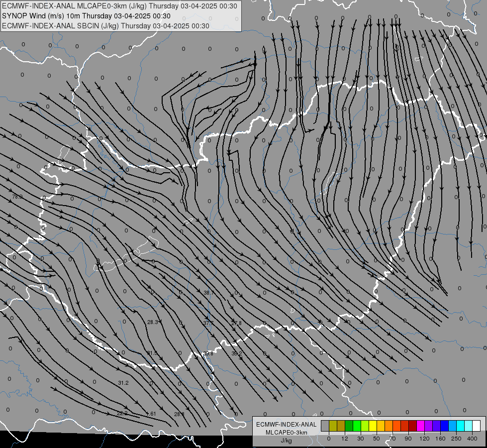The width and height of the screenshot is (487, 448).
Task: Click the 39.8 grid value
Action: coord(208,354)
